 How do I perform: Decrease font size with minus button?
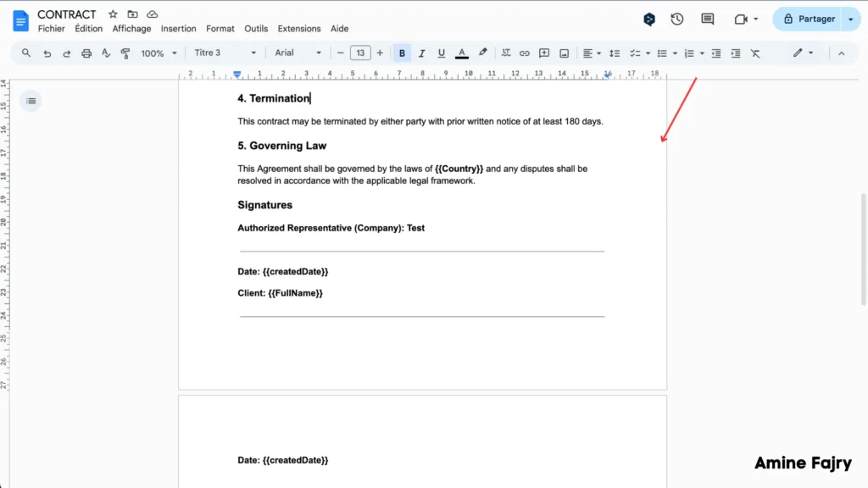pos(341,53)
